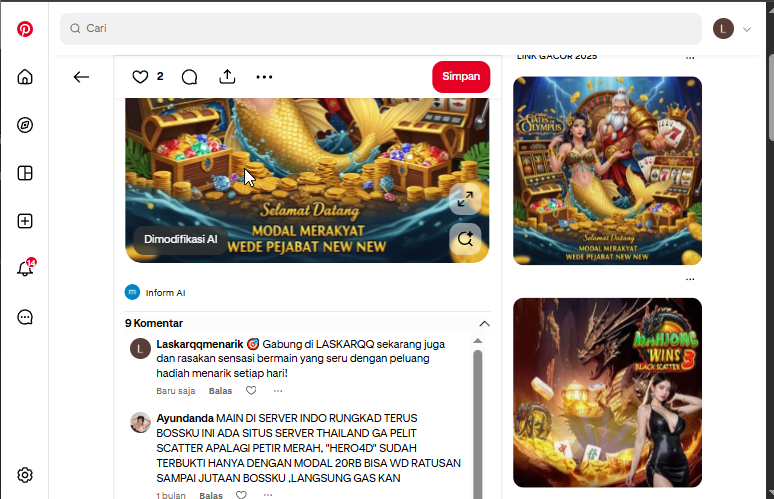The height and width of the screenshot is (499, 774).
Task: Click the comments scrollbar up arrow
Action: 477,341
